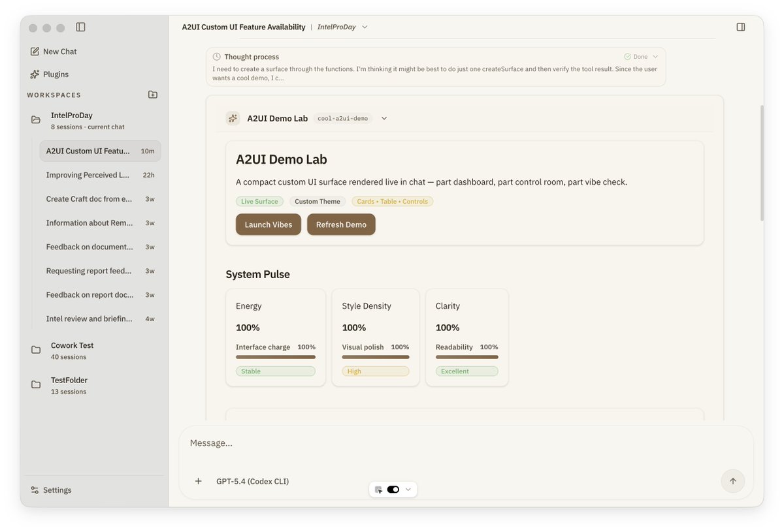Click the Thought process clock icon
This screenshot has width=784, height=532.
(x=217, y=57)
